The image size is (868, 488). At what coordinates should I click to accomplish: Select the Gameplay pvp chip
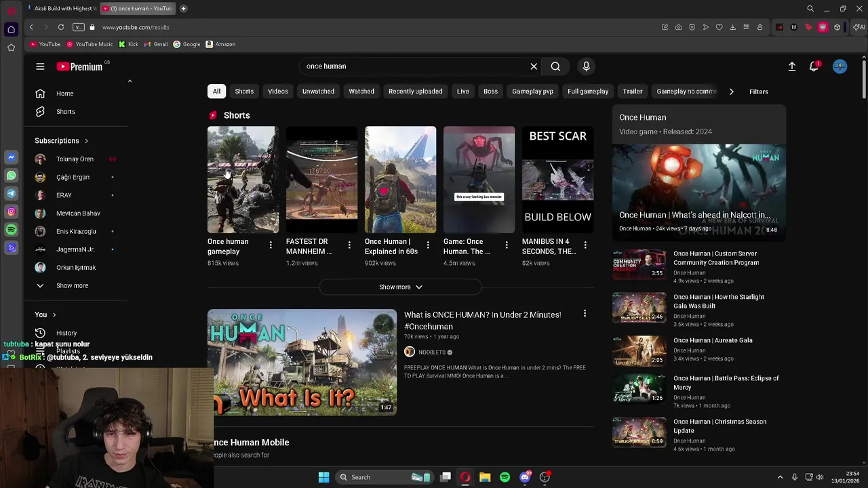coord(532,91)
